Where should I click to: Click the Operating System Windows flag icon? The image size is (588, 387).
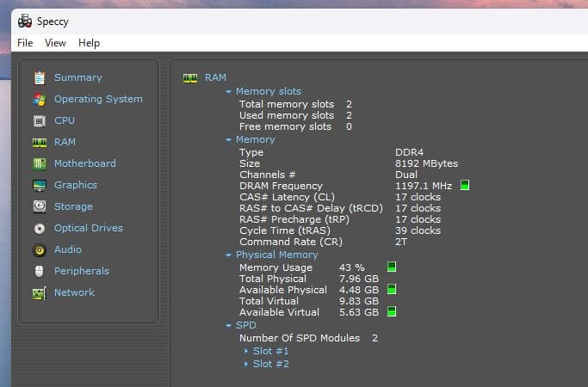coord(40,99)
